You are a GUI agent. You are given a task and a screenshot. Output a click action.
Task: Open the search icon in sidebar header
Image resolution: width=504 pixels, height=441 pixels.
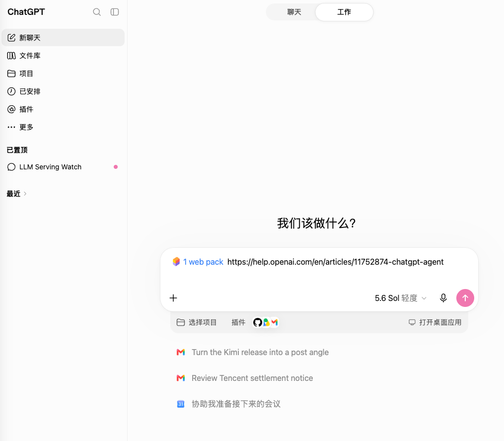[x=97, y=12]
